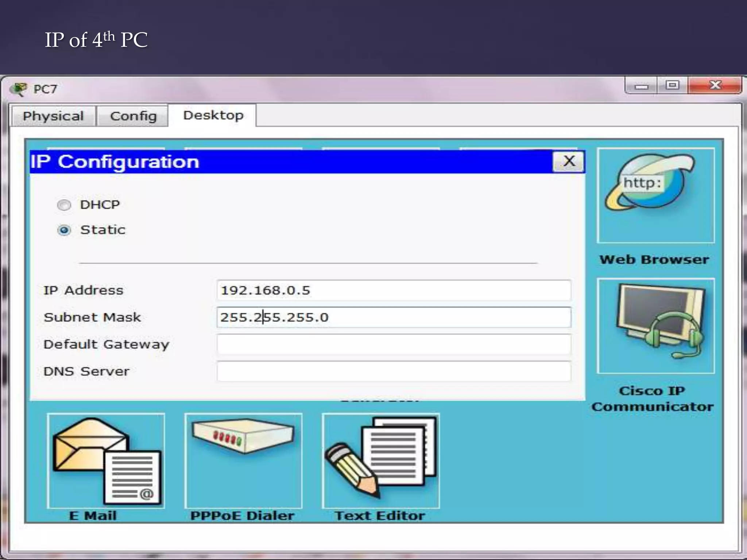Click the Subnet Mask input field
This screenshot has width=747, height=560.
393,318
